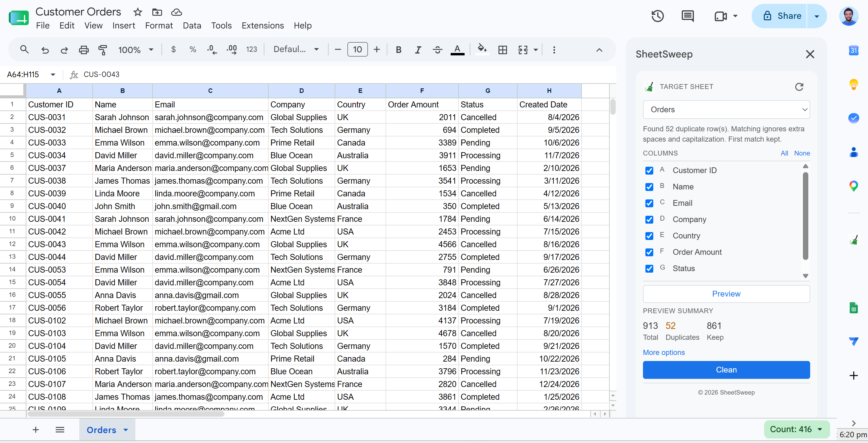Select All columns link
Image resolution: width=868 pixels, height=443 pixels.
point(784,153)
